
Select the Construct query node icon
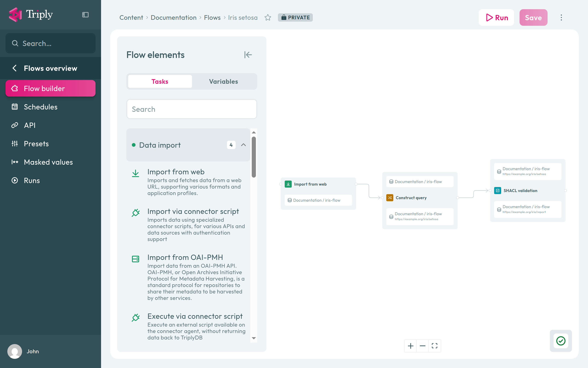pyautogui.click(x=390, y=198)
